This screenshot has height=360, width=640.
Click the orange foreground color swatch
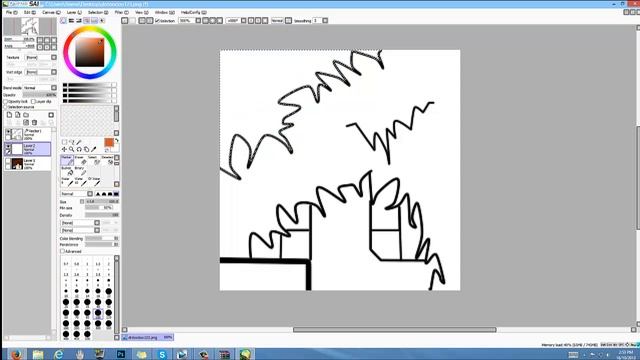(x=109, y=142)
